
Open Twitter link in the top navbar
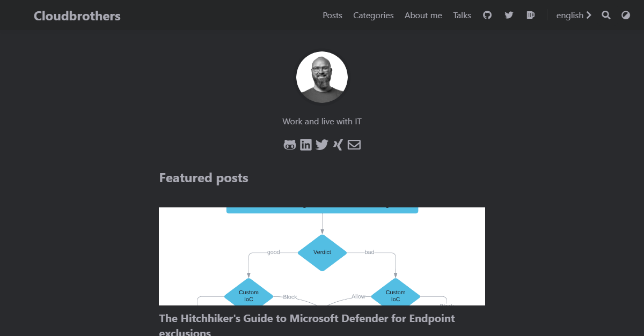point(509,15)
